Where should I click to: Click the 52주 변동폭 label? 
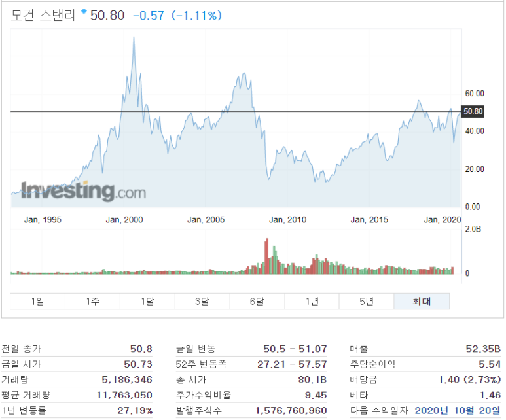pyautogui.click(x=201, y=364)
